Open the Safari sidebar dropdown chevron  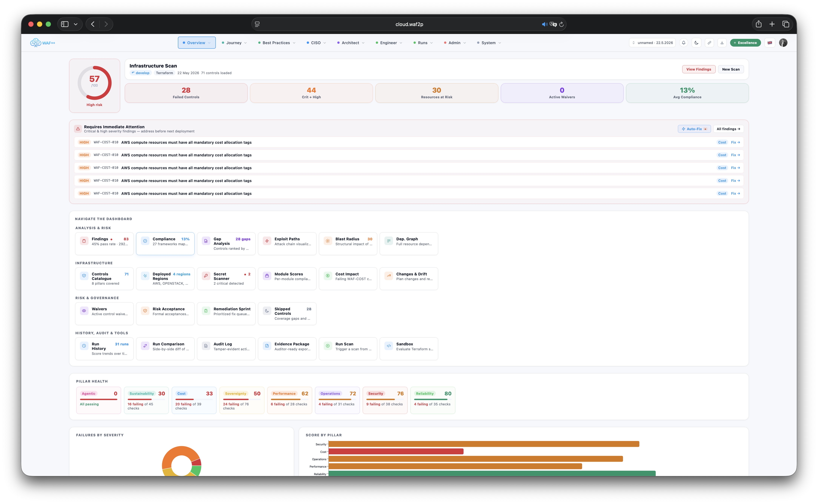tap(76, 24)
